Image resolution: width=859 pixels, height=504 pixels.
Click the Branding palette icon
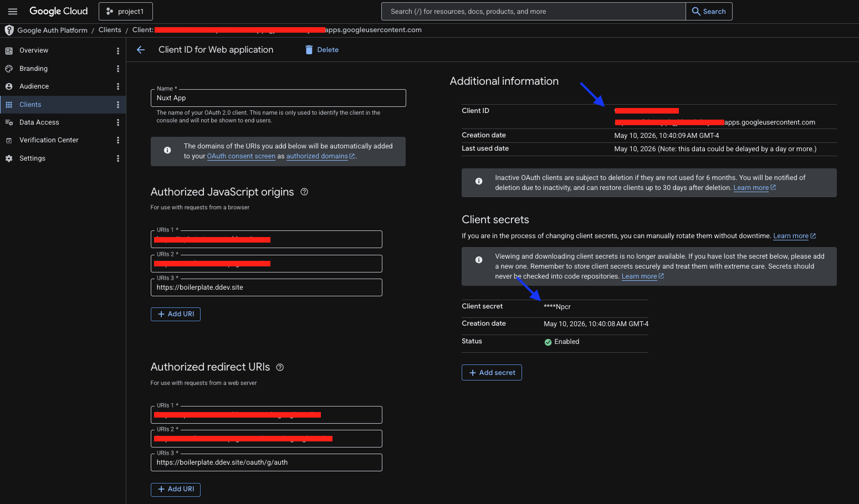9,69
